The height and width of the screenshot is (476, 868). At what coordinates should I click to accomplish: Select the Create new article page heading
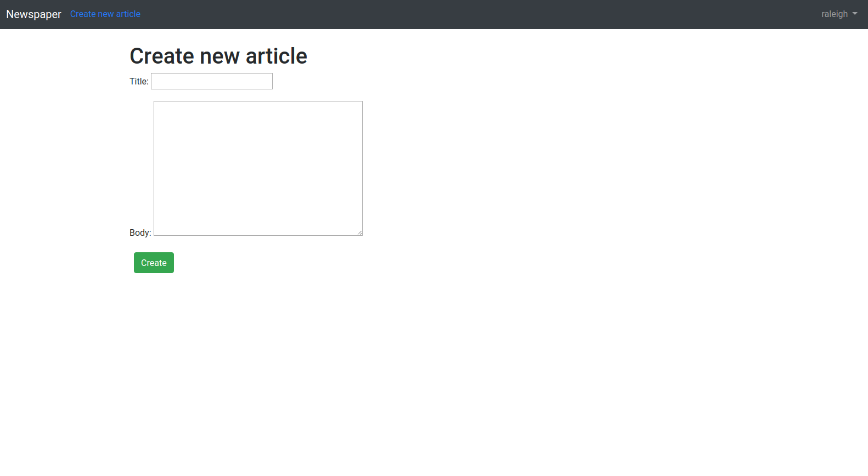tap(218, 56)
